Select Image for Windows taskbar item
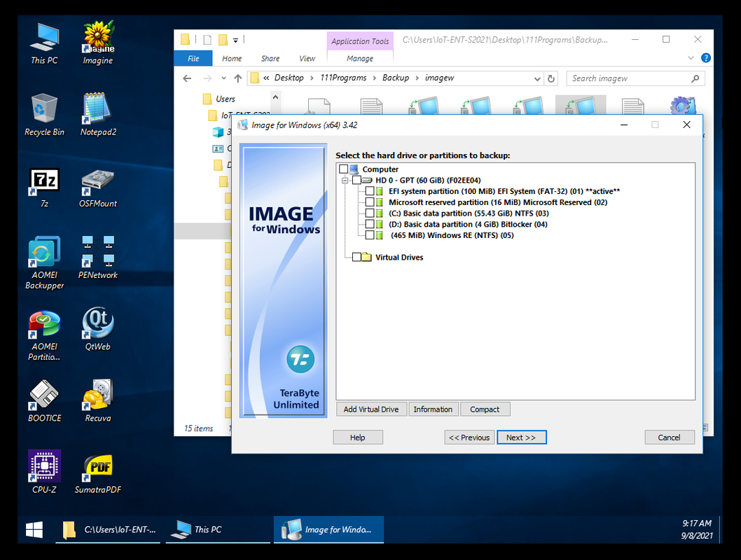 coord(328,529)
